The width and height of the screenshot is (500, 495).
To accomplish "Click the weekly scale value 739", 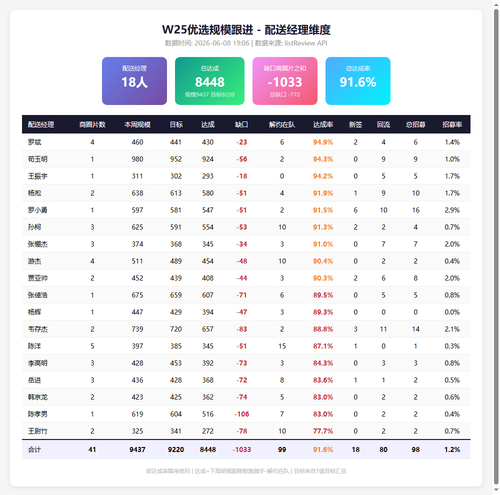I will click(x=137, y=329).
